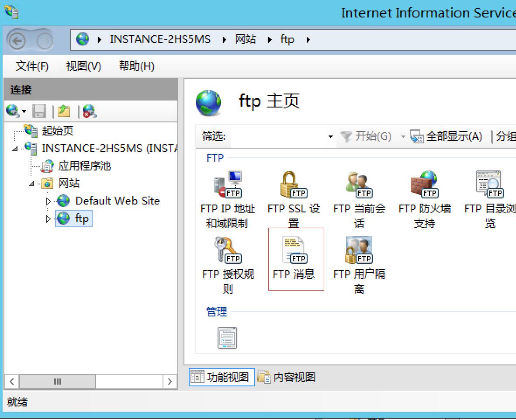The height and width of the screenshot is (420, 516).
Task: Open the 筛选 filter dropdown arrow
Action: pyautogui.click(x=331, y=137)
